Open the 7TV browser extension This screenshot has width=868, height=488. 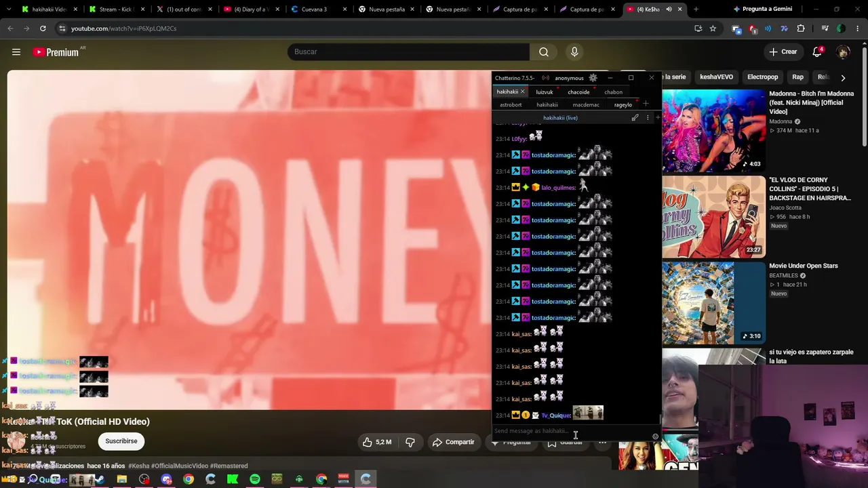(785, 28)
